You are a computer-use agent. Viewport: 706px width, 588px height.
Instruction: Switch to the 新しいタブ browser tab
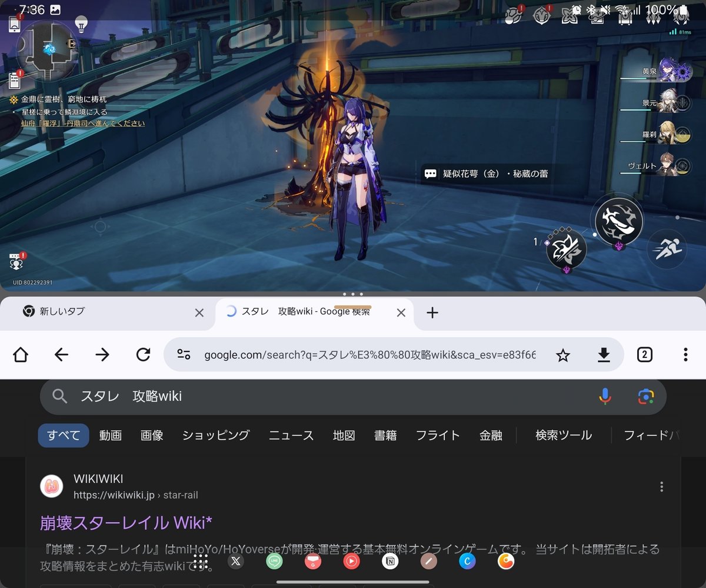[x=106, y=313]
